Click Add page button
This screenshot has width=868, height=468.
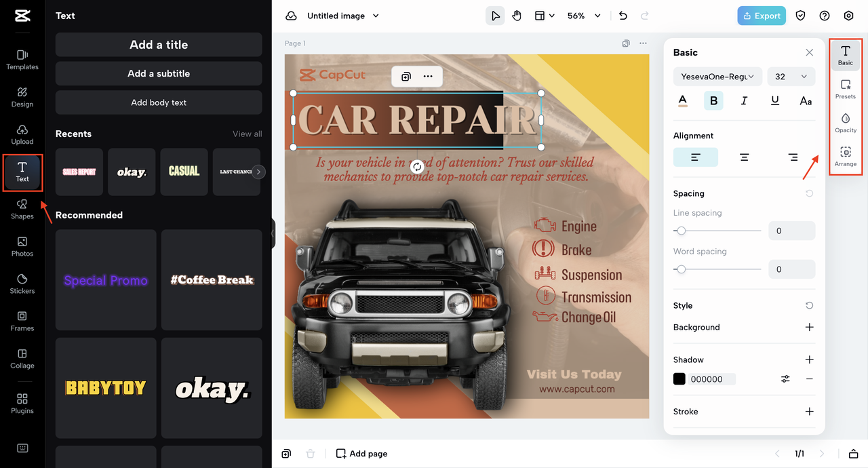pyautogui.click(x=362, y=454)
